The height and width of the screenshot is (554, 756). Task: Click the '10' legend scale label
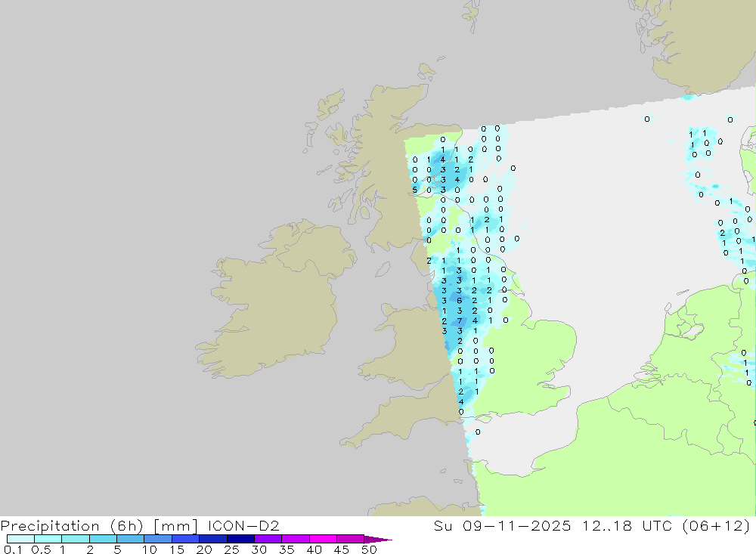[150, 549]
